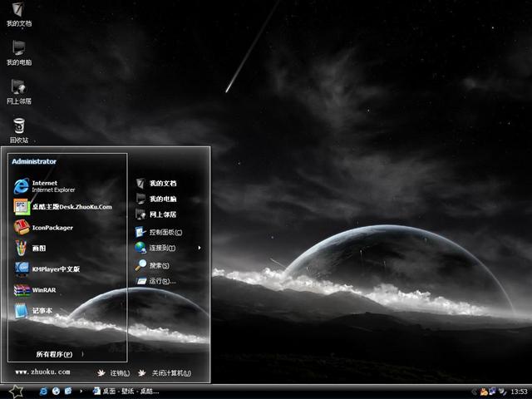The width and height of the screenshot is (532, 399).
Task: Expand hidden tray icons chevron
Action: point(475,392)
